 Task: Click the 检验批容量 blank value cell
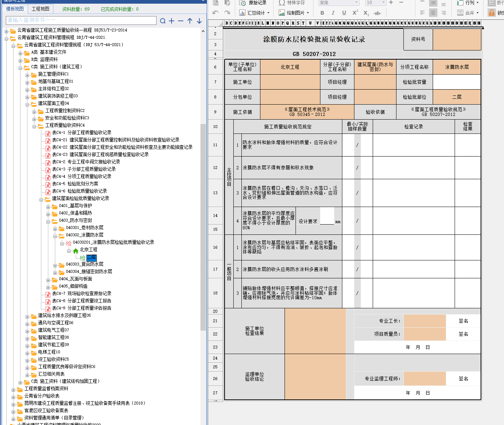pyautogui.click(x=457, y=82)
